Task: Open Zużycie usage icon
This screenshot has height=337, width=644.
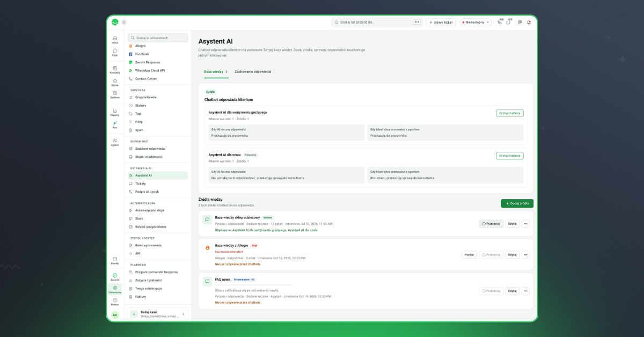Action: tap(115, 277)
